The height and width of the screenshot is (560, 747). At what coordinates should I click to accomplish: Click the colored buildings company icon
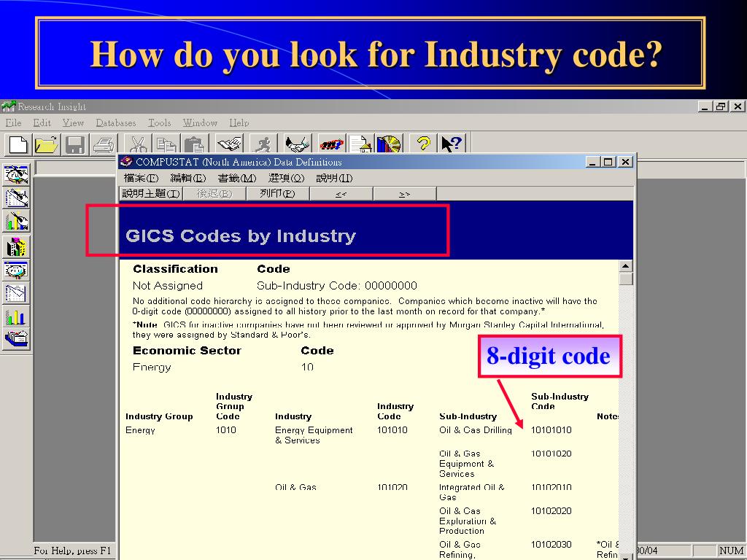click(16, 246)
